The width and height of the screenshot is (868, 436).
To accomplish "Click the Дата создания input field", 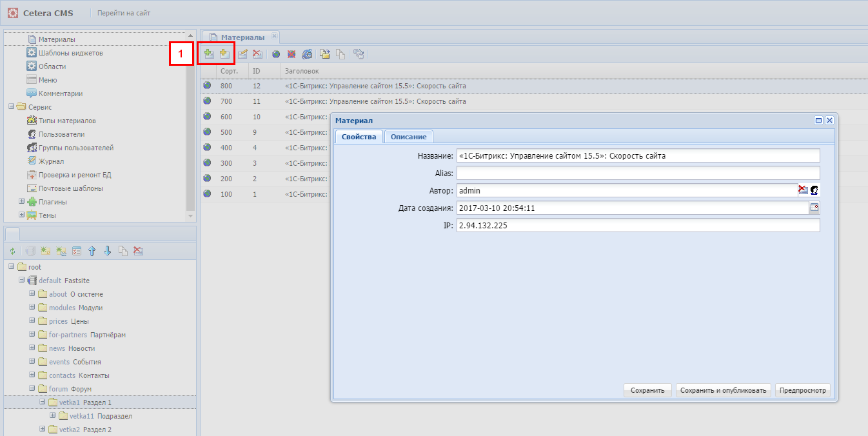I will coord(633,208).
